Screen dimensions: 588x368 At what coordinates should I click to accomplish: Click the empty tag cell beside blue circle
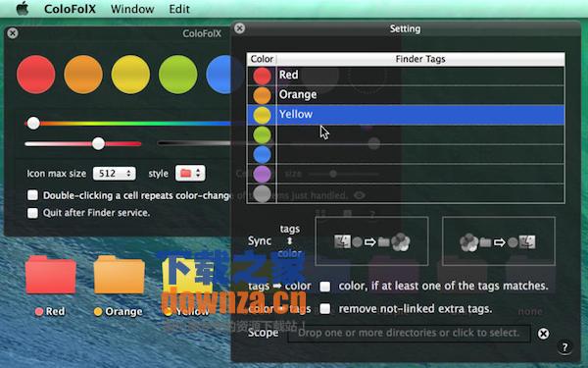coord(420,154)
